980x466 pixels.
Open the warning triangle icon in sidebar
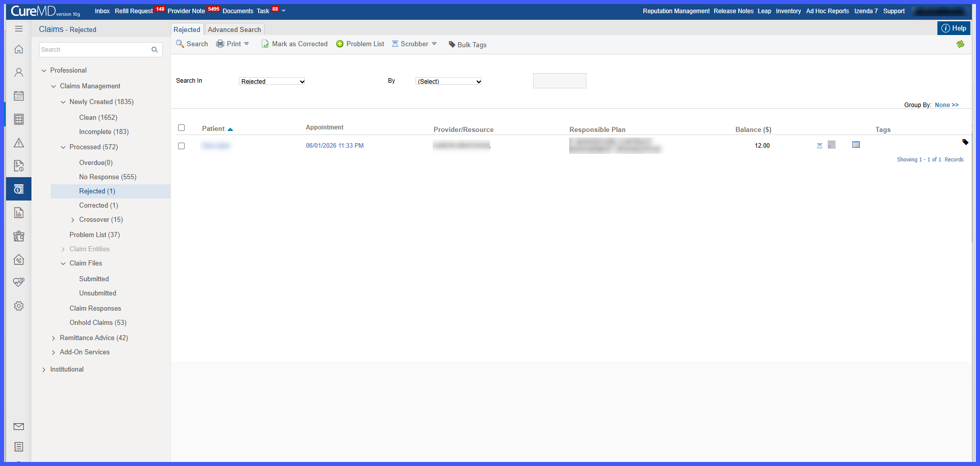coord(19,143)
